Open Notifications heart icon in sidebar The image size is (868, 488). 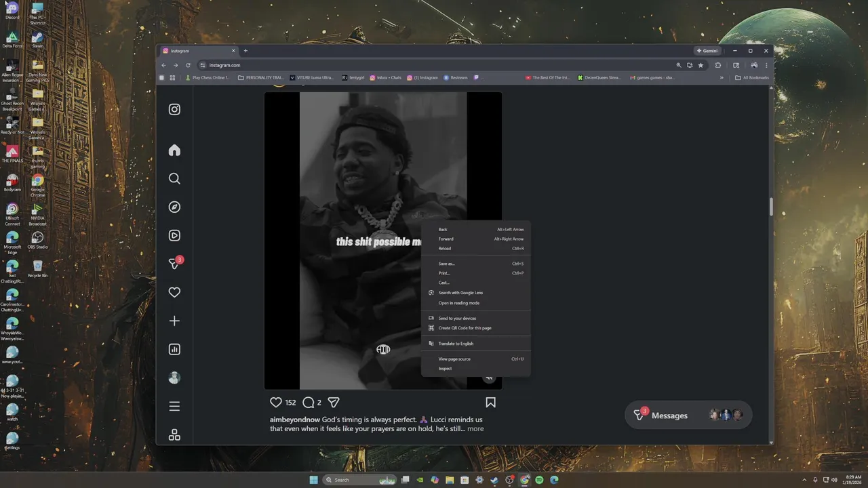click(174, 292)
